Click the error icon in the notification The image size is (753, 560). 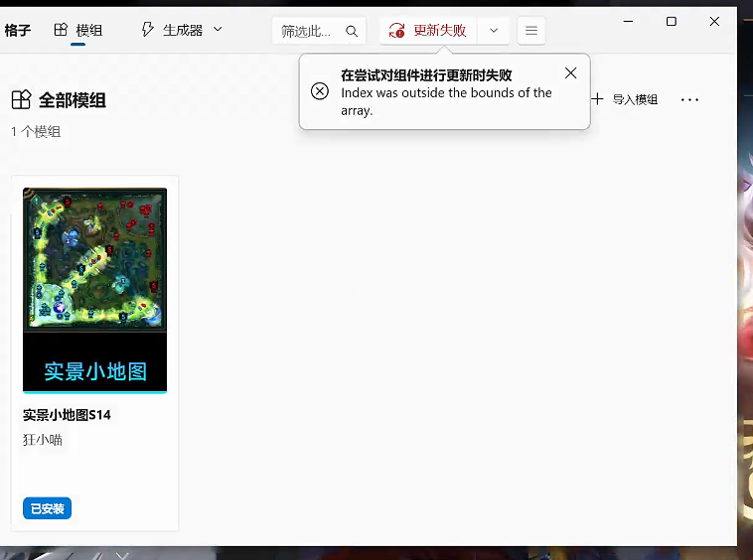320,91
